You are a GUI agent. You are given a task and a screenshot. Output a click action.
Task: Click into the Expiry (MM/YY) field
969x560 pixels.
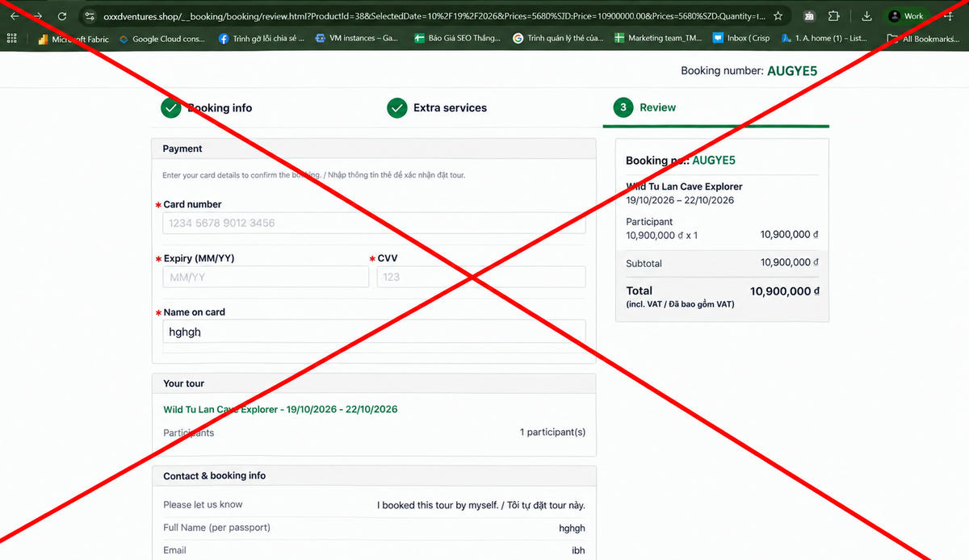pyautogui.click(x=266, y=277)
